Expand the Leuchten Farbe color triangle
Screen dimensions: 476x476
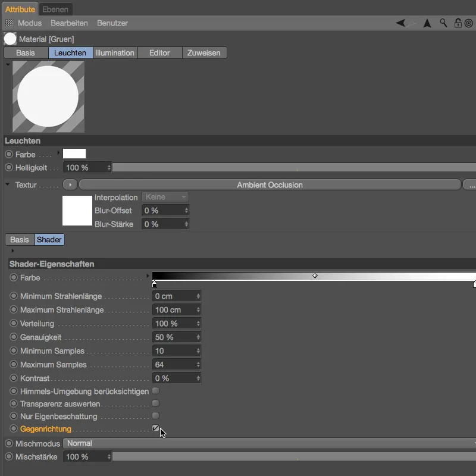click(x=58, y=153)
